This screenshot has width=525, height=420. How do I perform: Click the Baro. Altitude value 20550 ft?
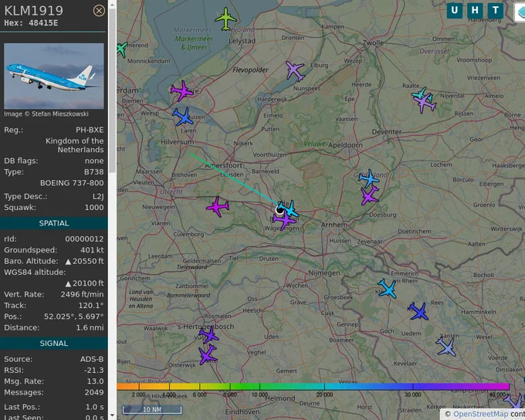pos(85,261)
